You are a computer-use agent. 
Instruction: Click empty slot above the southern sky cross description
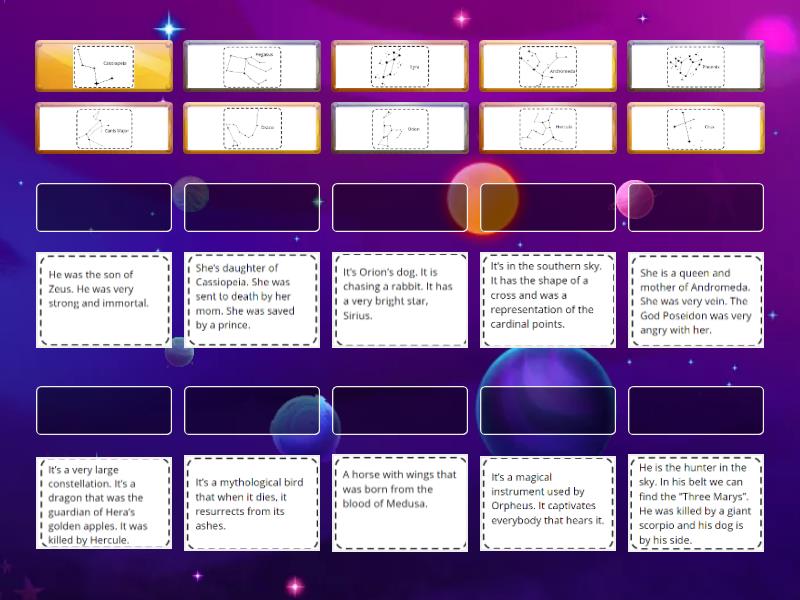548,207
